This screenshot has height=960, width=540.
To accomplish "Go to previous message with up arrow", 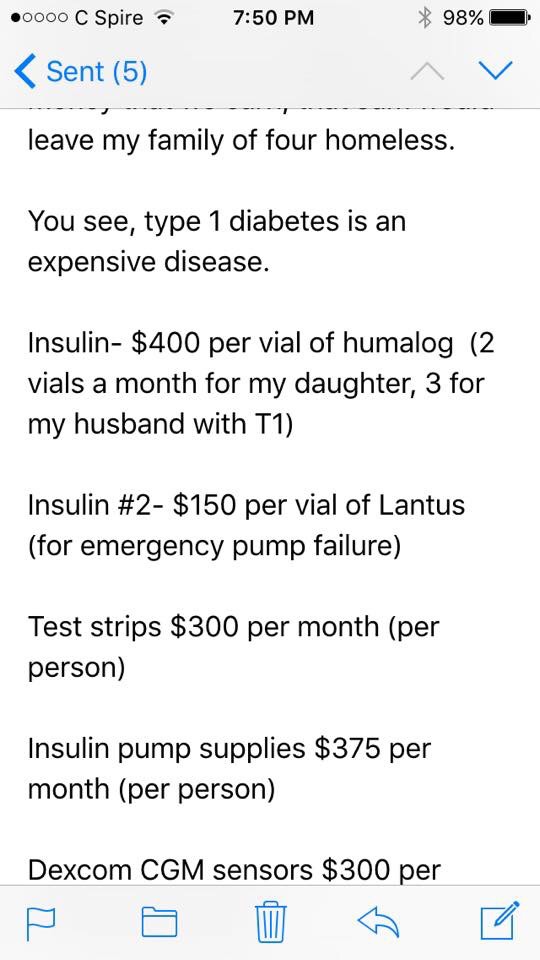I will click(427, 72).
